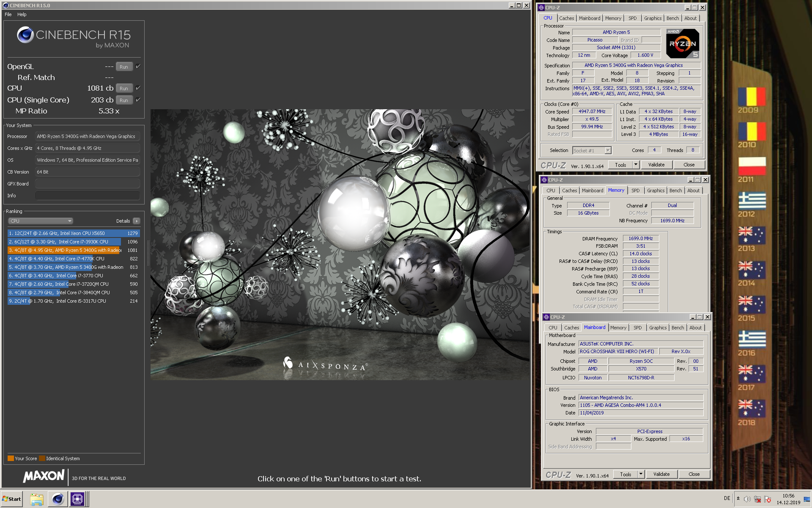Click the MAXON logo at bottom left
812x508 pixels.
pyautogui.click(x=44, y=476)
